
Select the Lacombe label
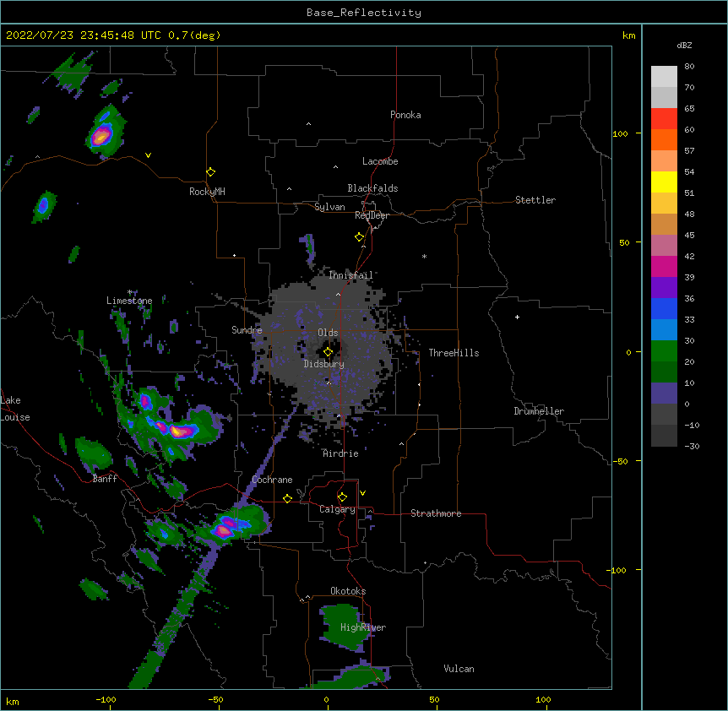tap(380, 161)
